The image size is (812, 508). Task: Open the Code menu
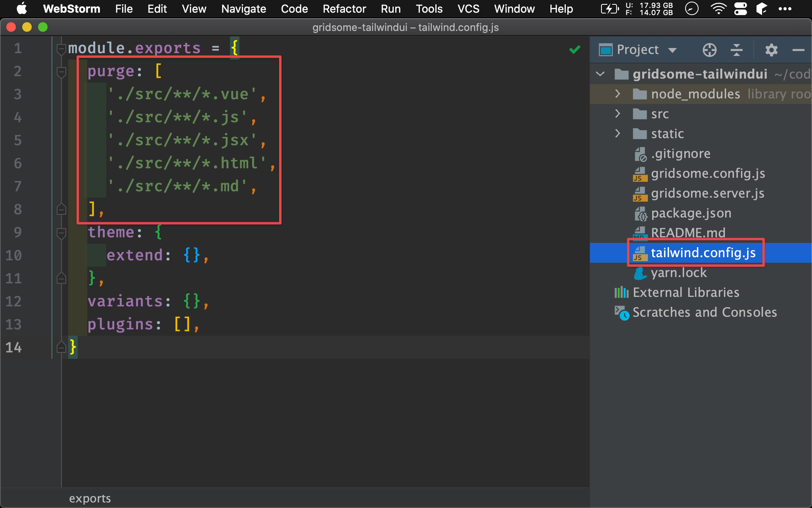tap(294, 9)
